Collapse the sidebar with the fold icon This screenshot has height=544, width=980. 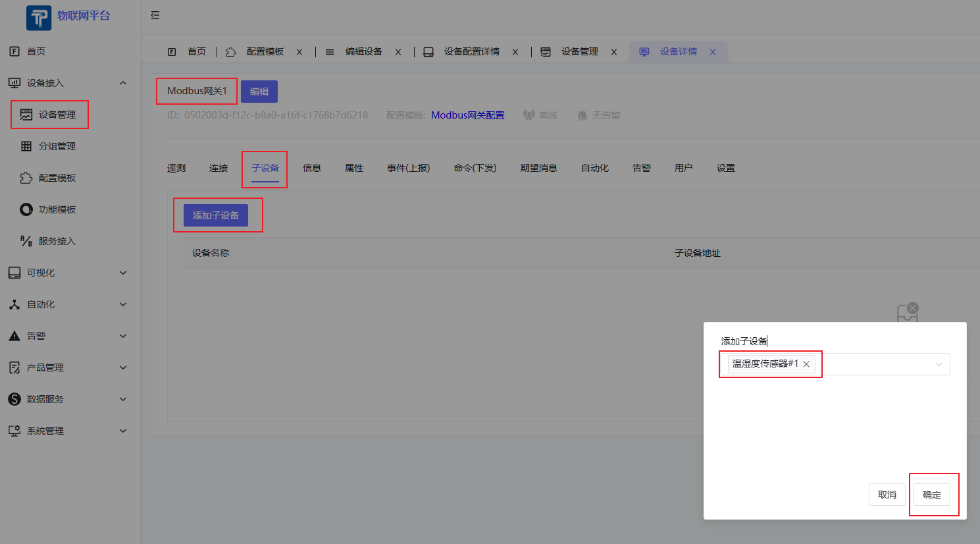[155, 14]
